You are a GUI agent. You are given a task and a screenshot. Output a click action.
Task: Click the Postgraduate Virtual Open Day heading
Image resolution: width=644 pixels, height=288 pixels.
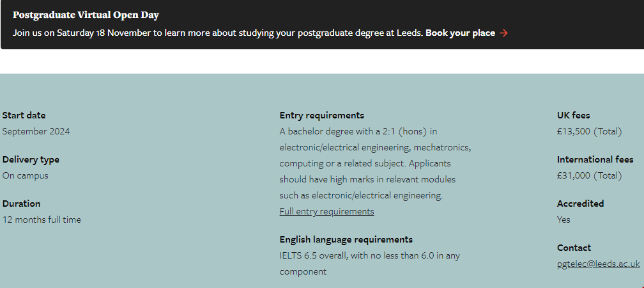86,15
